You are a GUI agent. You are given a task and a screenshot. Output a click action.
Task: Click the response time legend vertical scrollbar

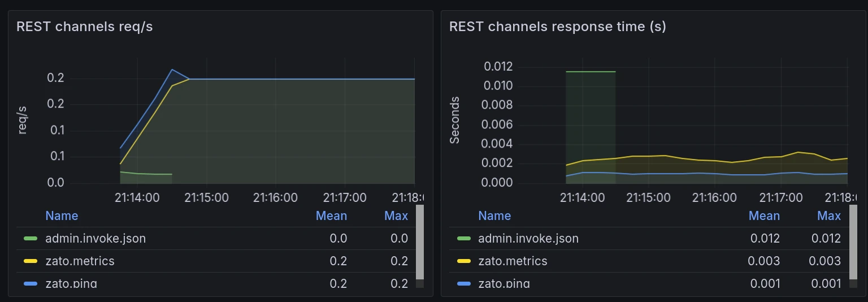click(853, 243)
